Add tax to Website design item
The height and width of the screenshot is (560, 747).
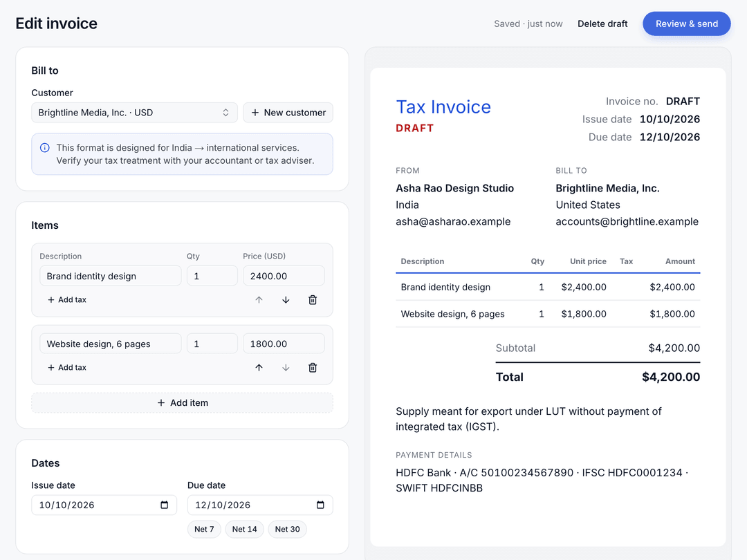pyautogui.click(x=67, y=368)
